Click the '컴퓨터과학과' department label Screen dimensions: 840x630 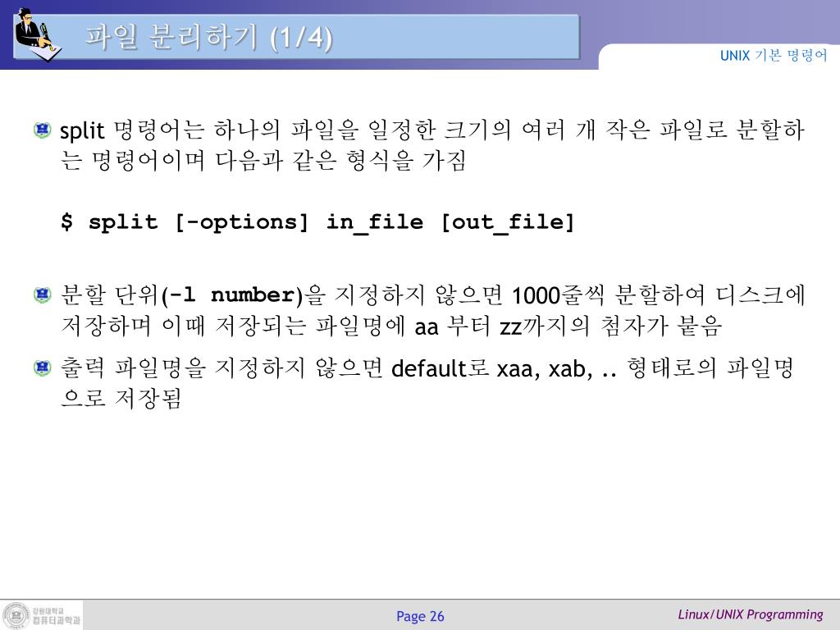coord(57,620)
